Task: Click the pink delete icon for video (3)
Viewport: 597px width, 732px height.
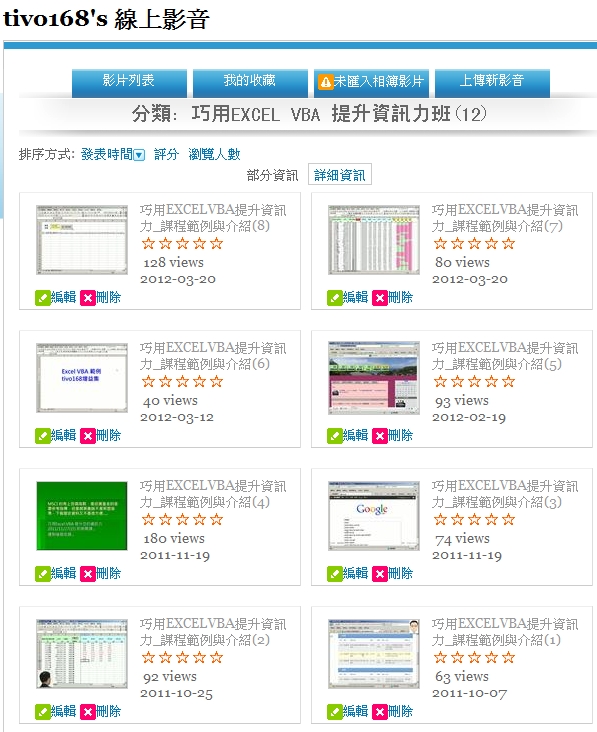Action: tap(379, 574)
